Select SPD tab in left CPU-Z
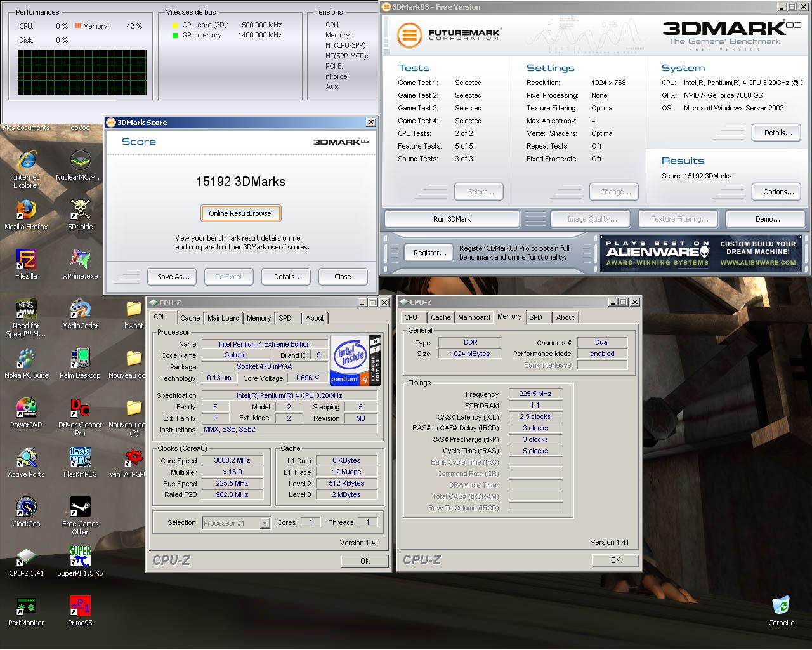Viewport: 812px width, 650px height. pyautogui.click(x=285, y=318)
